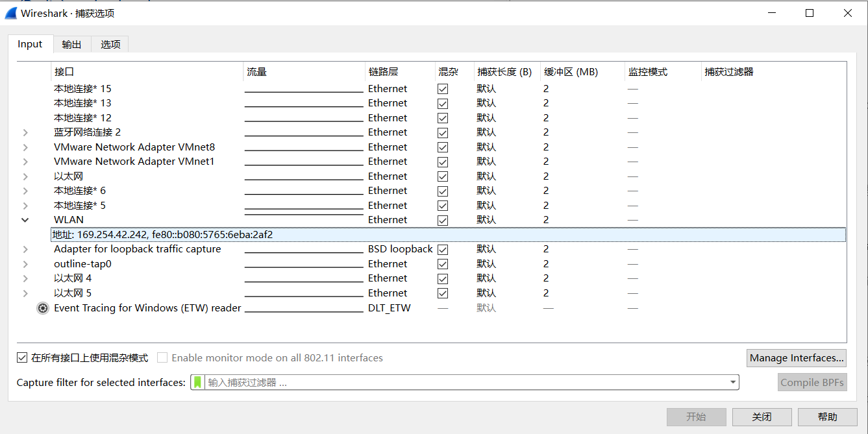Viewport: 868px width, 434px height.
Task: Select the WLAN address row 169.254.42.242
Action: coord(449,235)
